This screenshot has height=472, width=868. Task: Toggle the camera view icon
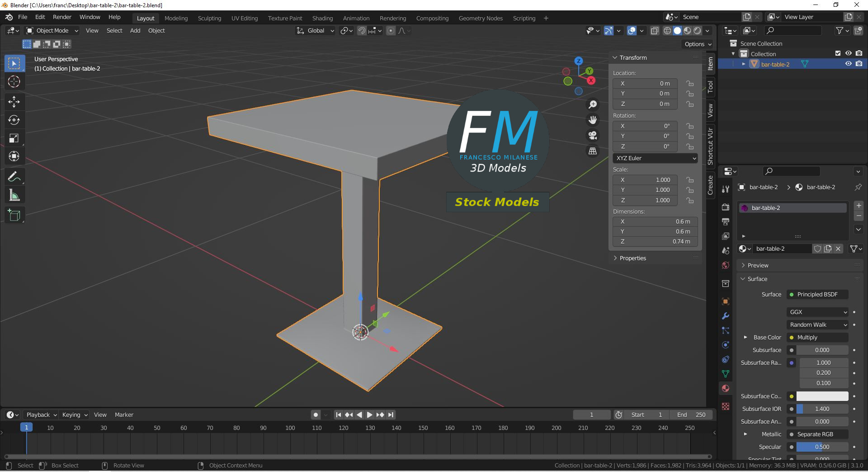(x=593, y=135)
